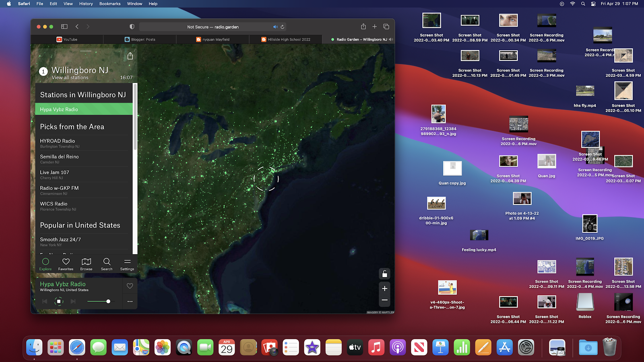Zoom out on the map
This screenshot has height=362, width=644.
pyautogui.click(x=384, y=300)
